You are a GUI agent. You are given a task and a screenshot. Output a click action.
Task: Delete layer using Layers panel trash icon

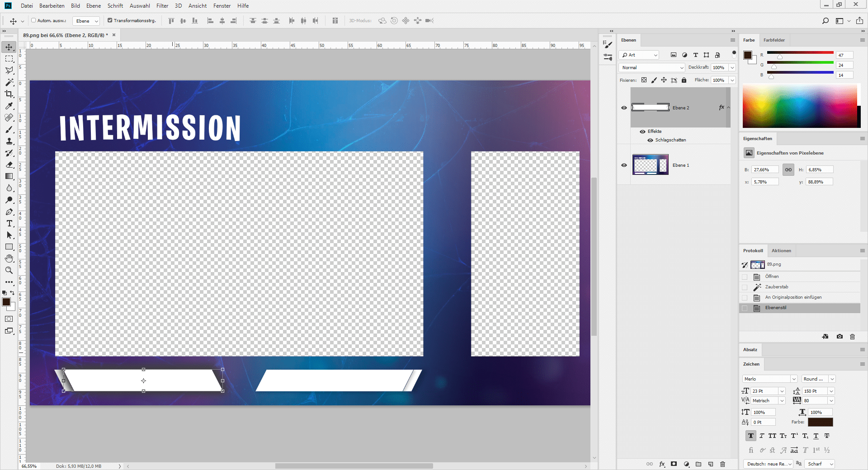coord(722,464)
